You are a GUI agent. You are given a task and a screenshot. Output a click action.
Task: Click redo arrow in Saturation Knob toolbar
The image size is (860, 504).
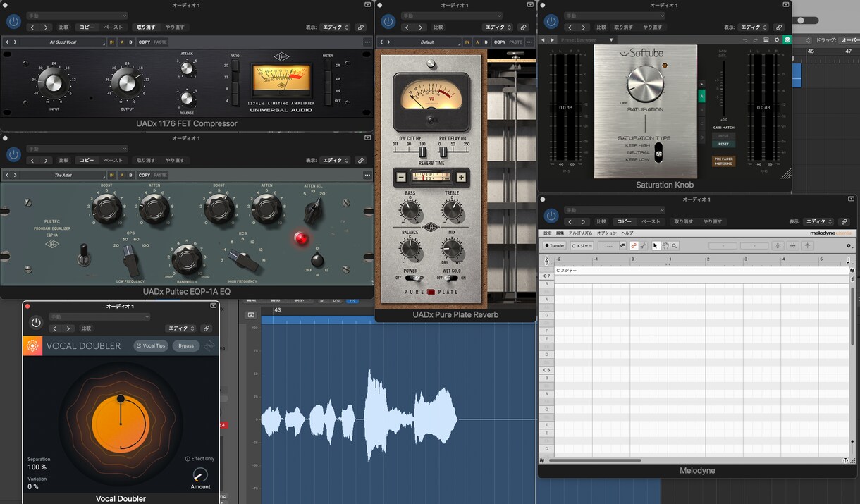click(755, 39)
